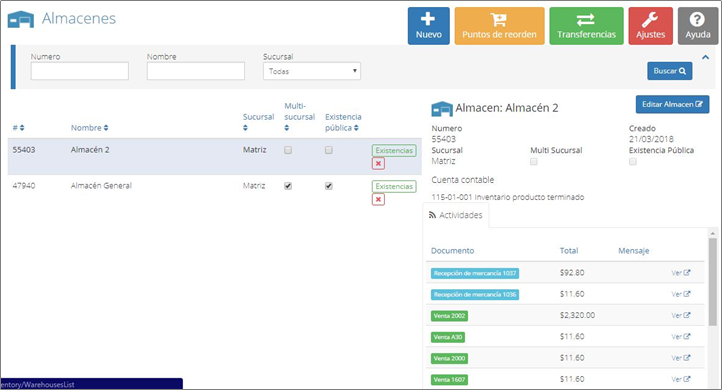The height and width of the screenshot is (390, 722).
Task: Click the created date 21/03/2018
Action: click(651, 139)
